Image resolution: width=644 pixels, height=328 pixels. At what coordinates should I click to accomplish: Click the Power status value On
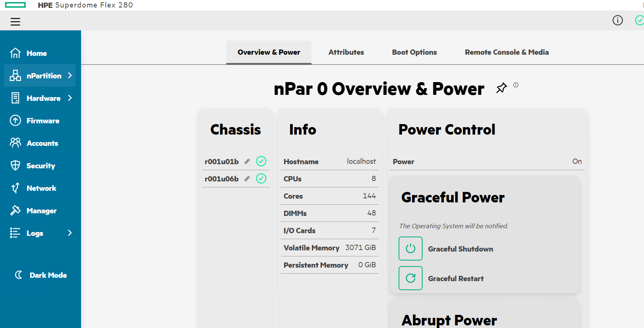point(577,161)
